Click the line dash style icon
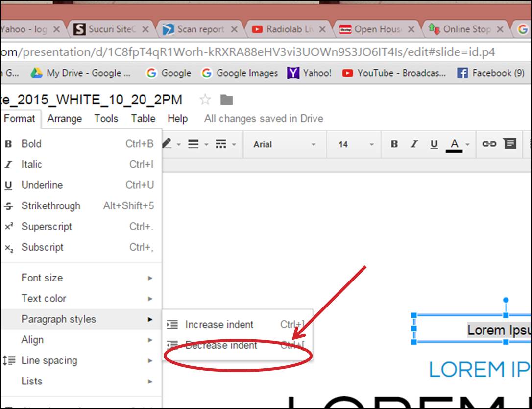The width and height of the screenshot is (532, 409). point(221,144)
